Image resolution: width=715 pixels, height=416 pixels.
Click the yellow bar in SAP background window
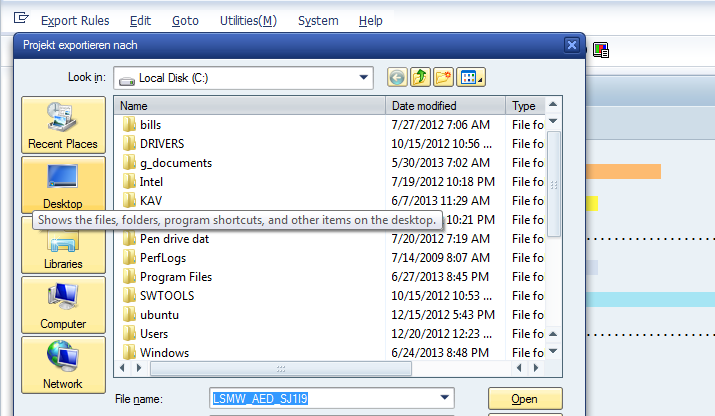click(592, 203)
